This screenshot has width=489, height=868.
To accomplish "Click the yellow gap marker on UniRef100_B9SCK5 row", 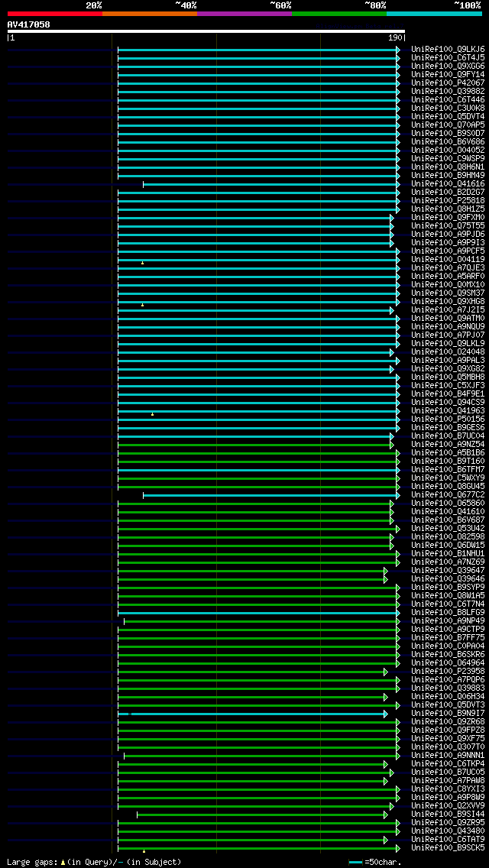I will (x=144, y=851).
